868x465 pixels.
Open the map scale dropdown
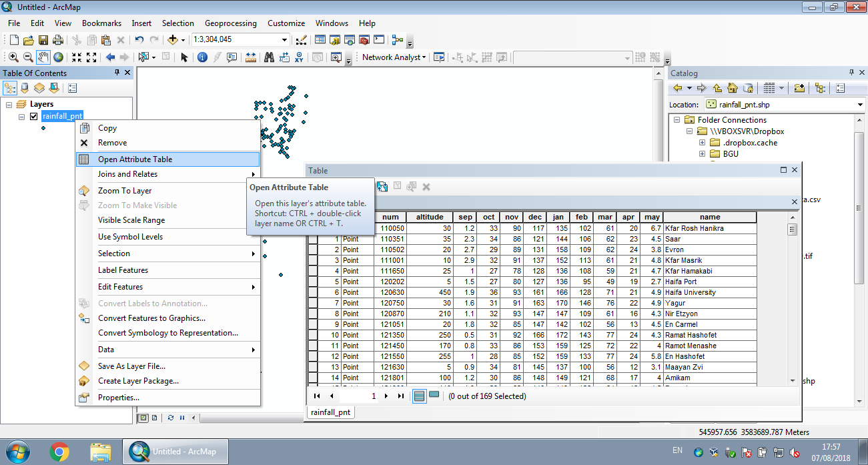285,39
